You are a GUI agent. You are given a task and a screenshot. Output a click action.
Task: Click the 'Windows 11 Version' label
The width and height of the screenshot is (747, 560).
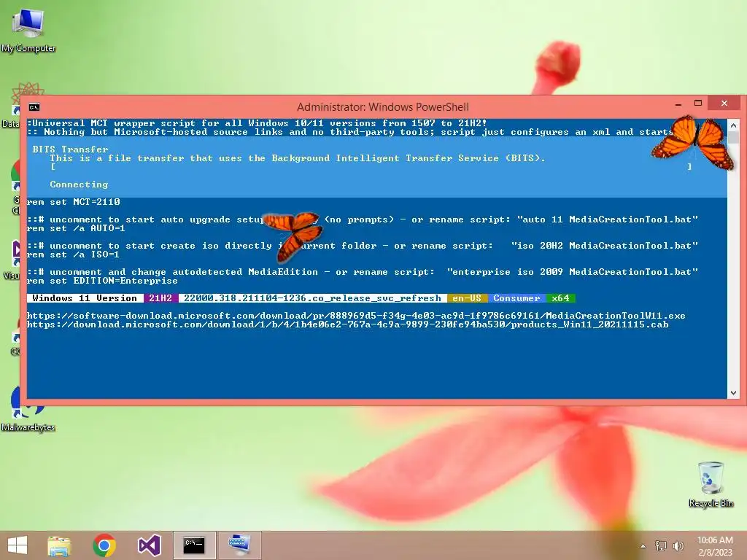[85, 298]
